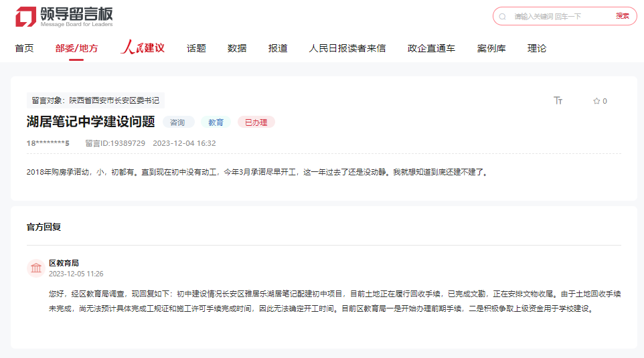This screenshot has width=644, height=358.
Task: Click the magnifier icon in search box
Action: pyautogui.click(x=502, y=17)
